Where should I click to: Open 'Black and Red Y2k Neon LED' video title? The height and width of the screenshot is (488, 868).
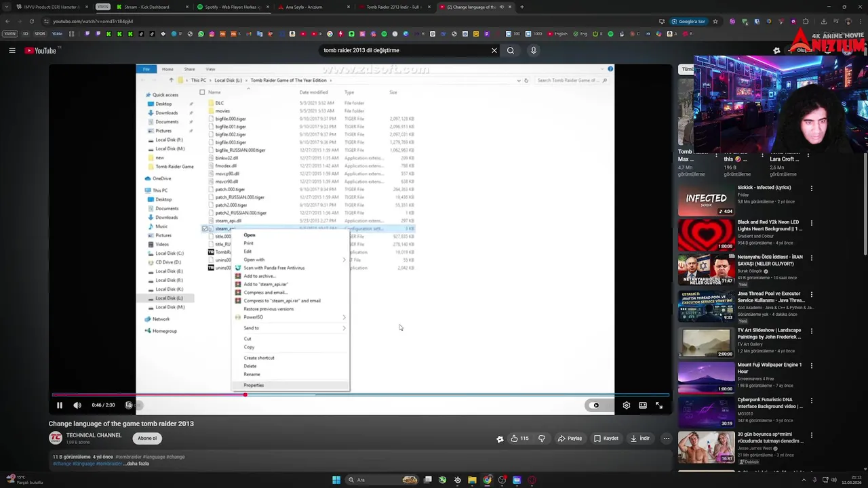click(x=770, y=225)
